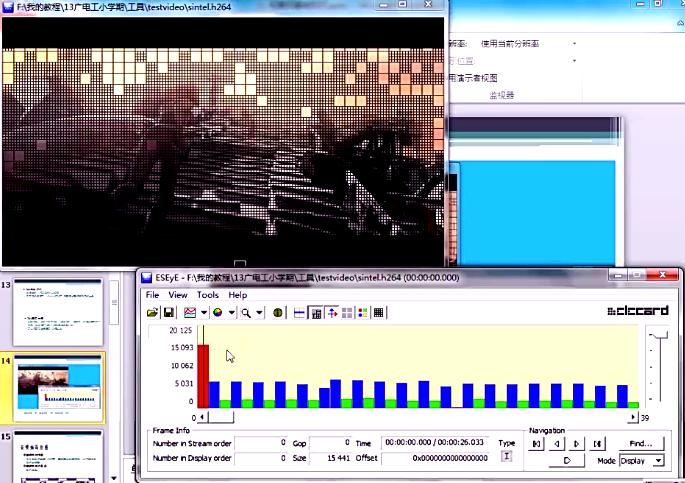
Task: Jump to the last frame navigation button
Action: (x=597, y=444)
